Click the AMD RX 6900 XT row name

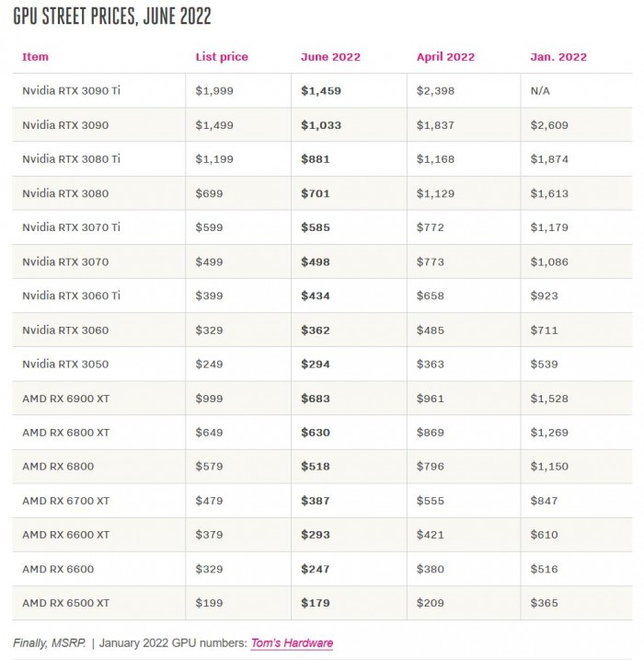[x=66, y=399]
